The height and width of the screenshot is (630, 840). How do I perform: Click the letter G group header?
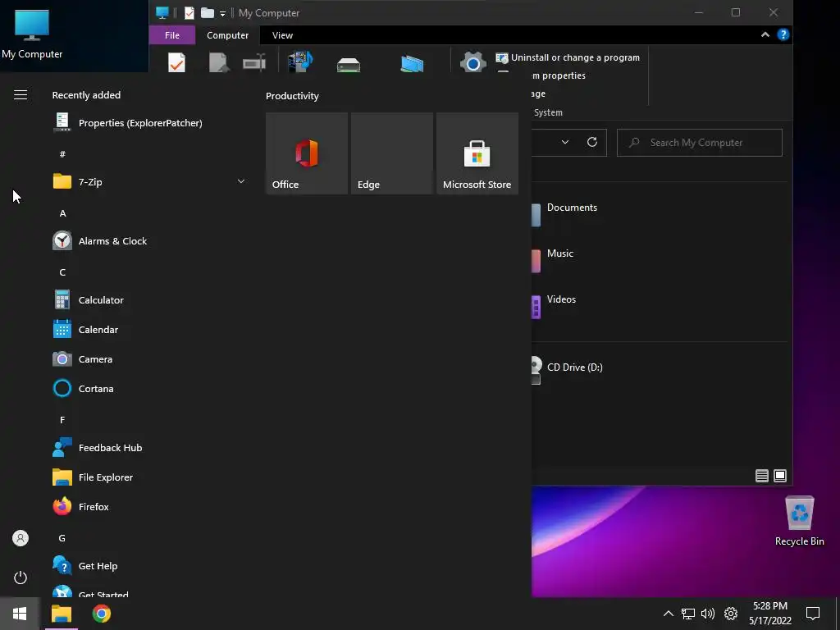(x=62, y=538)
